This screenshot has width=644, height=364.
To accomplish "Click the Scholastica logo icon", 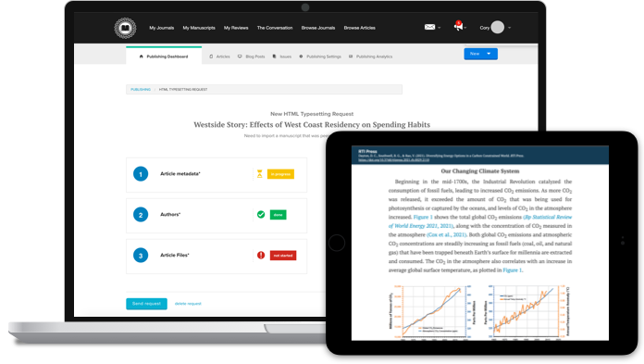I will click(x=125, y=28).
